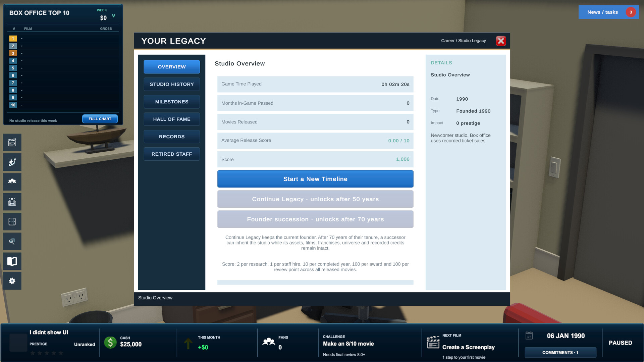Click Continue Legacy locked button

tap(315, 199)
